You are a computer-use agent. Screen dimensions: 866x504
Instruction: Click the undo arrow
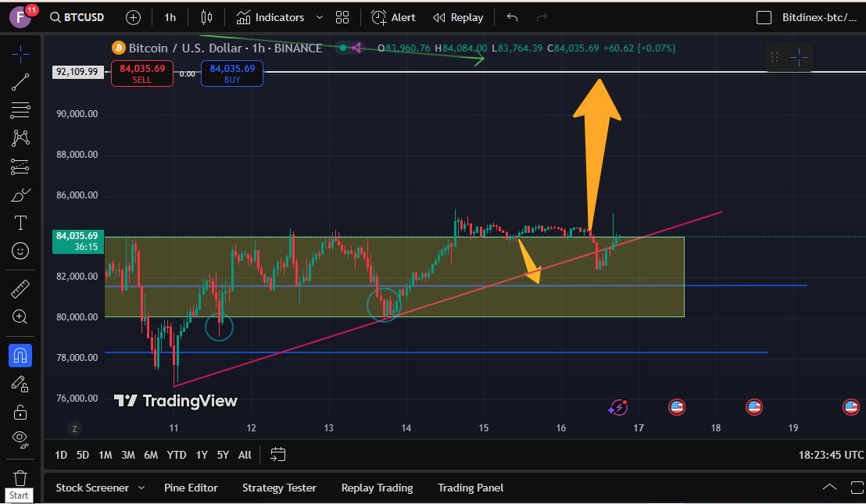(513, 18)
